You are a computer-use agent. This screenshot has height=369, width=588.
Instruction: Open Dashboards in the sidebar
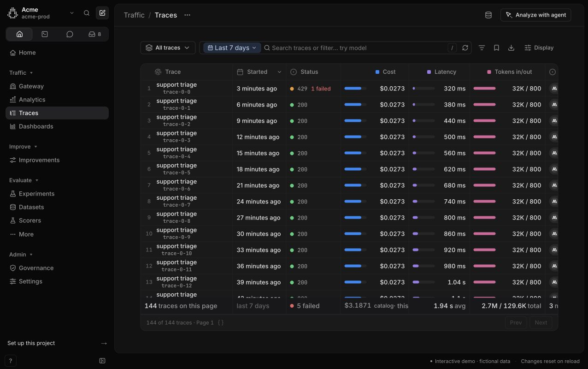(x=57, y=126)
